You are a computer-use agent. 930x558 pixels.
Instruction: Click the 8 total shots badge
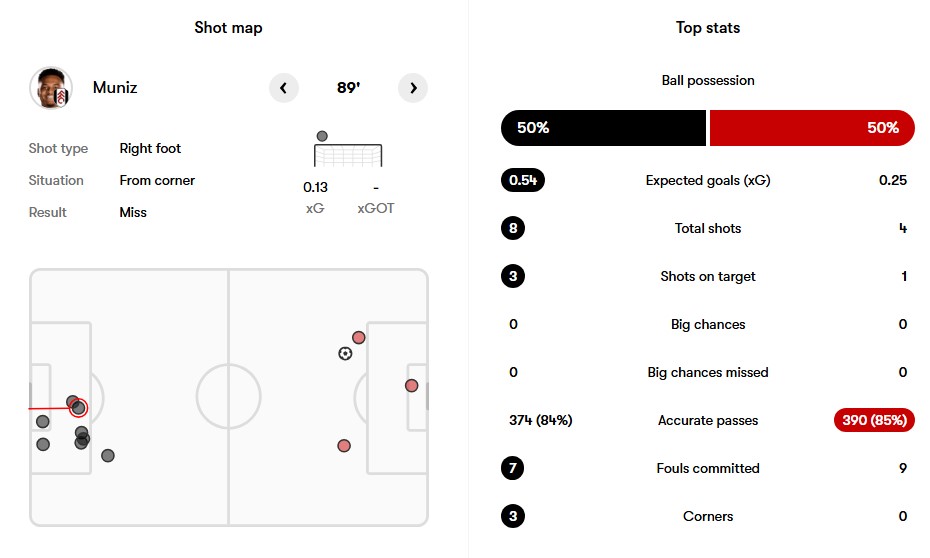(513, 228)
